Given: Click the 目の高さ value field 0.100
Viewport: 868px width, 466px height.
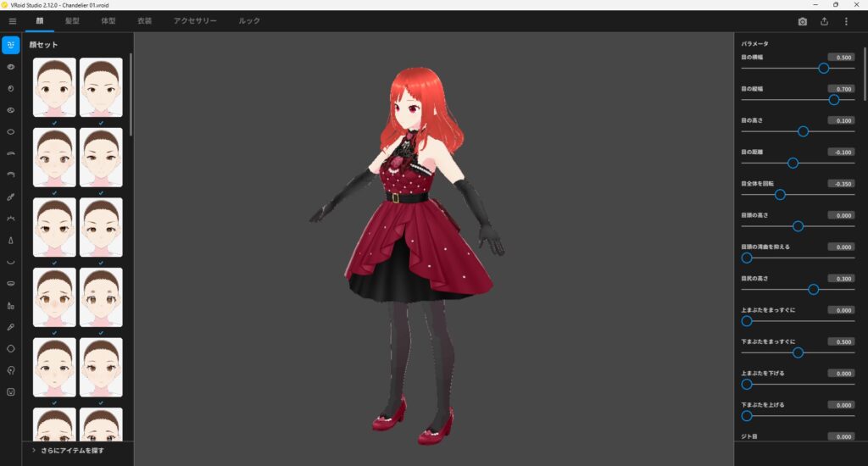Looking at the screenshot, I should pyautogui.click(x=841, y=120).
